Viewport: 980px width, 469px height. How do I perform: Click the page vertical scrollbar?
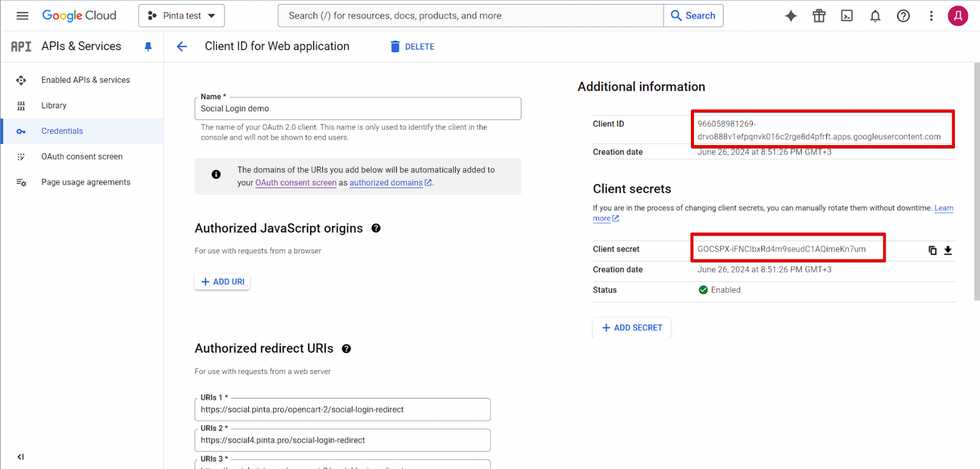pos(976,181)
